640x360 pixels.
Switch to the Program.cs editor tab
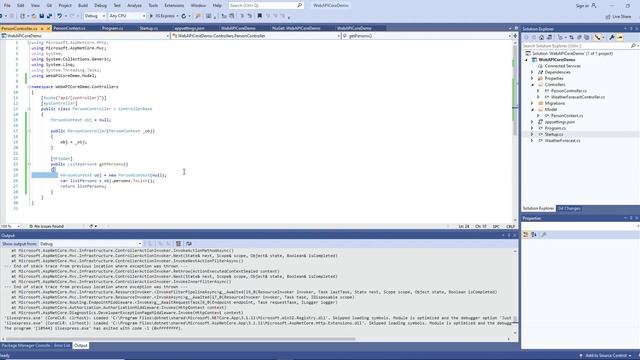tap(112, 29)
